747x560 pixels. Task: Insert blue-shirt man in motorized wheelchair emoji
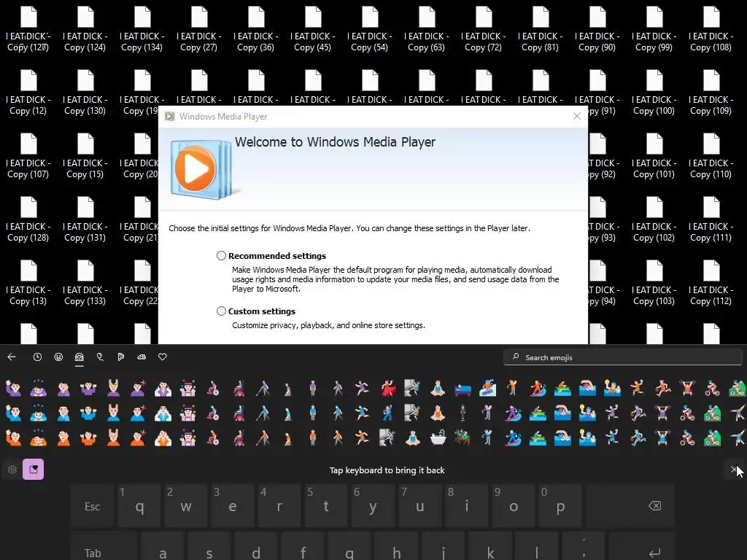239,413
